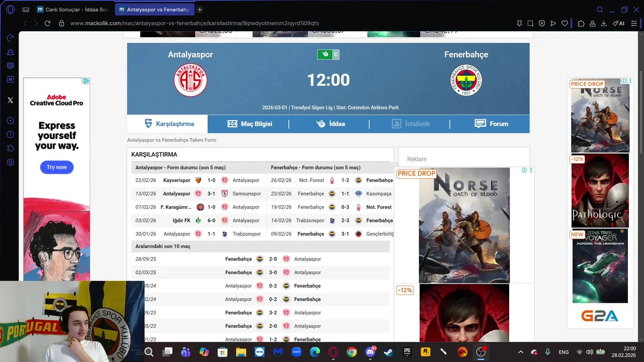Image resolution: width=644 pixels, height=362 pixels.
Task: Switch to the Maç Bilgisi tab
Action: [x=250, y=124]
